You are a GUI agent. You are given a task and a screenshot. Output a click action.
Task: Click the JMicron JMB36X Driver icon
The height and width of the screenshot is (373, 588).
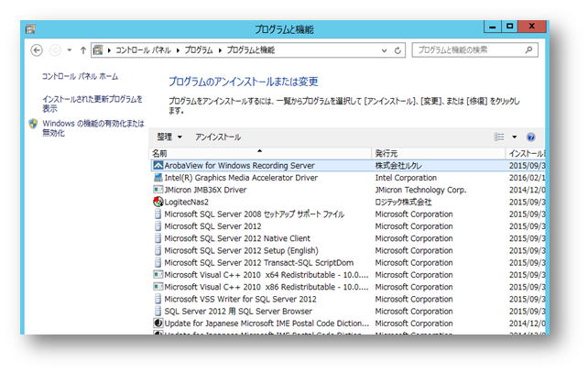click(158, 190)
